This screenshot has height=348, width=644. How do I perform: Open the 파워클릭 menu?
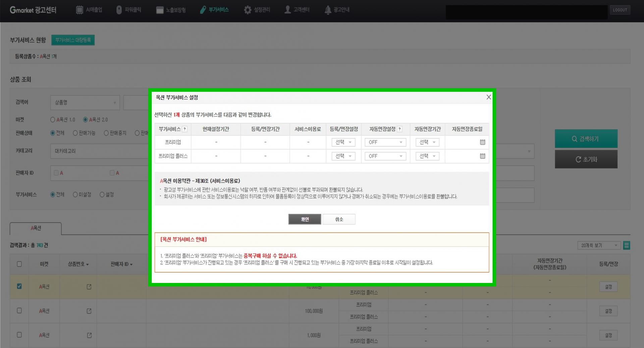129,10
